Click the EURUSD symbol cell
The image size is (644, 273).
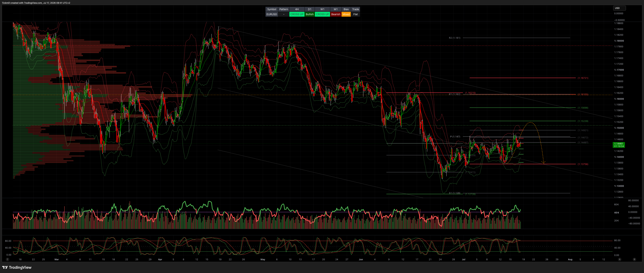click(x=272, y=14)
